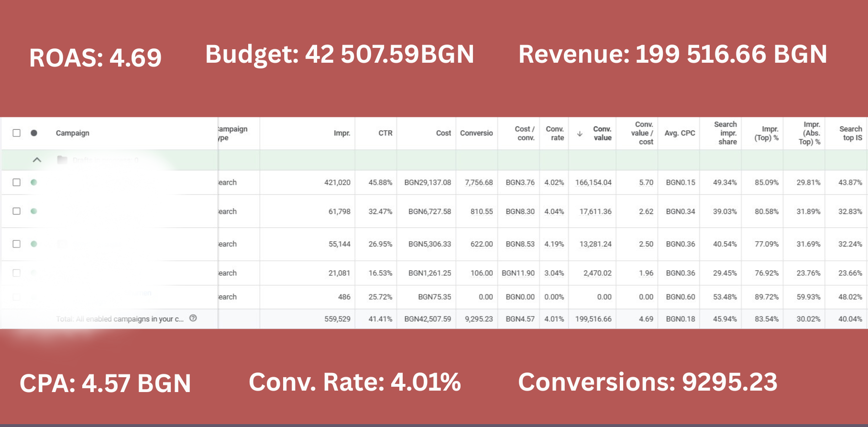The image size is (868, 427).
Task: Sort by the Impr. (Top) % header
Action: [x=767, y=133]
